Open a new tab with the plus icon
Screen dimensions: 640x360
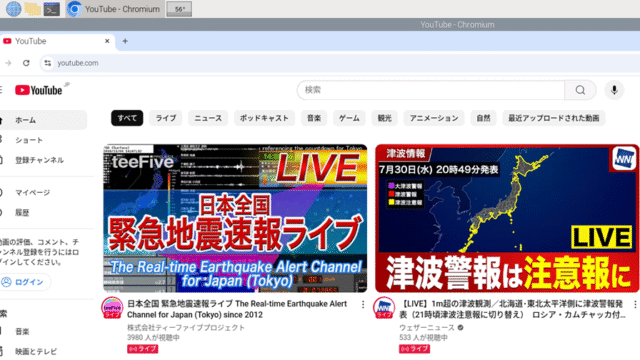tap(125, 41)
